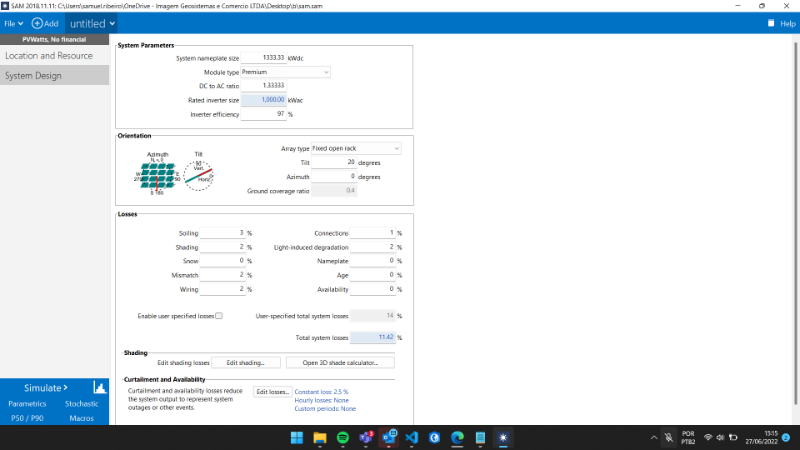Open Spotify from the taskbar
Viewport: 800px width, 450px height.
pyautogui.click(x=343, y=437)
